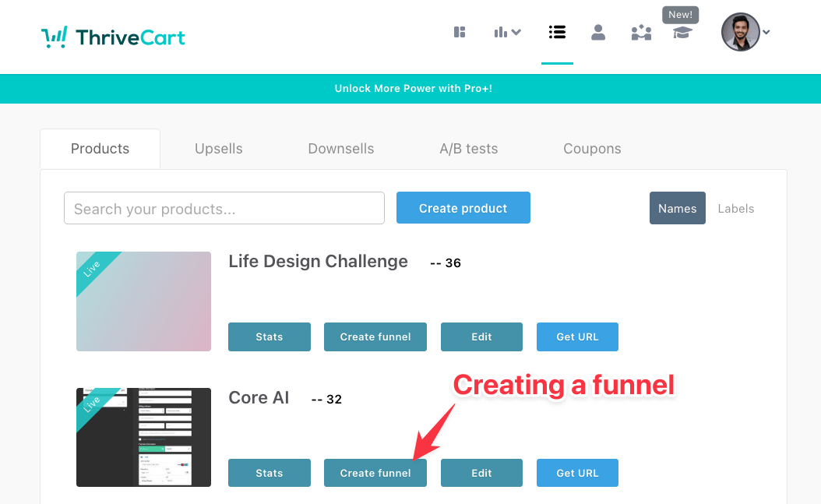821x504 pixels.
Task: Click the ThriveCart logo
Action: tap(113, 37)
